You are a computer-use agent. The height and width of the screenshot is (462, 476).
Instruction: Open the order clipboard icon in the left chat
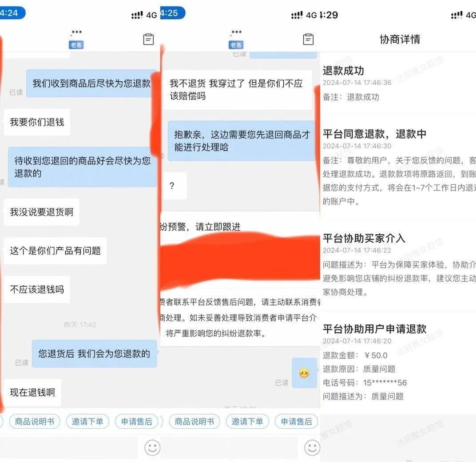(148, 39)
